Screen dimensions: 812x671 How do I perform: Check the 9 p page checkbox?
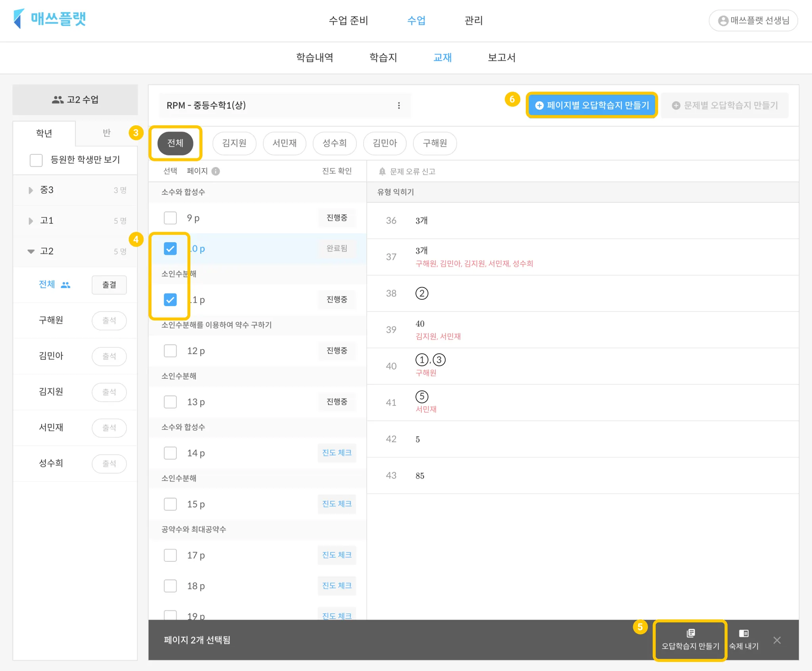tap(170, 218)
